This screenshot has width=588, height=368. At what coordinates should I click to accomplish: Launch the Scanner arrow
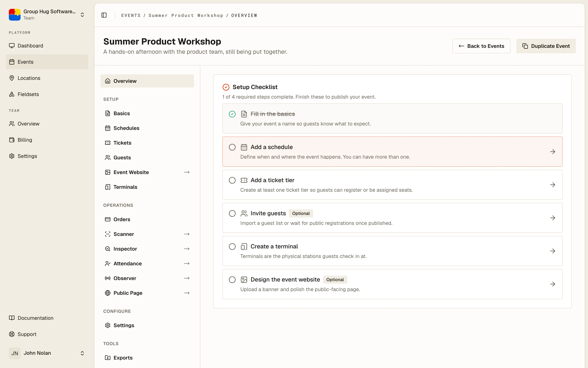pos(187,234)
